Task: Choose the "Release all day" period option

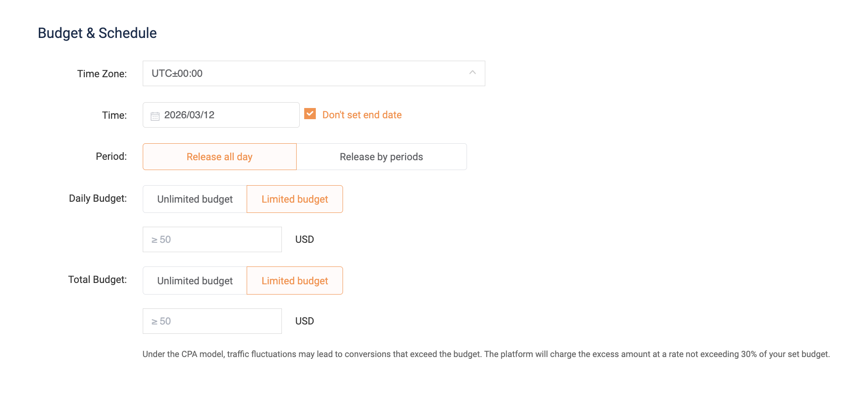Action: point(219,157)
